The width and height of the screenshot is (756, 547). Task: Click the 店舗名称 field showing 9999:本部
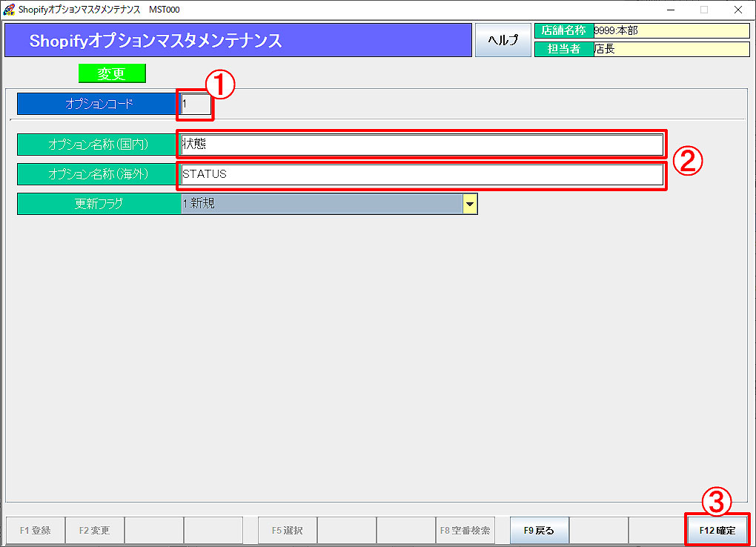pos(672,31)
